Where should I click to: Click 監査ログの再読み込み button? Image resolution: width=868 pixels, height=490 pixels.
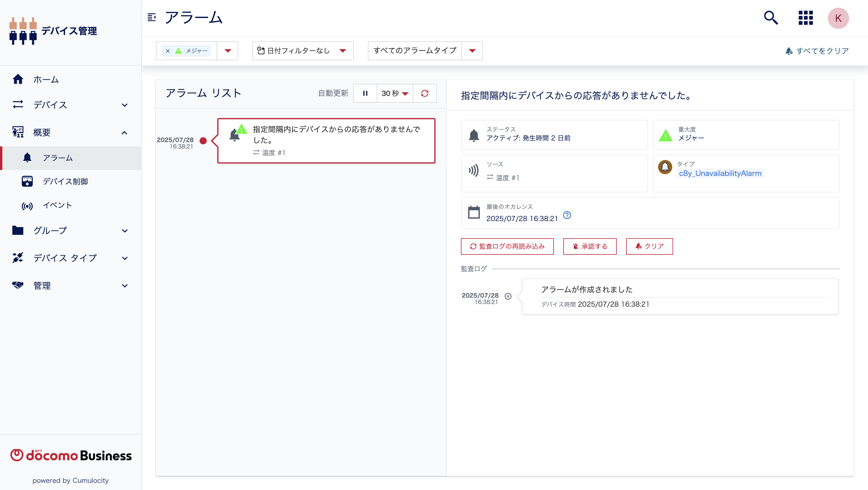[507, 246]
